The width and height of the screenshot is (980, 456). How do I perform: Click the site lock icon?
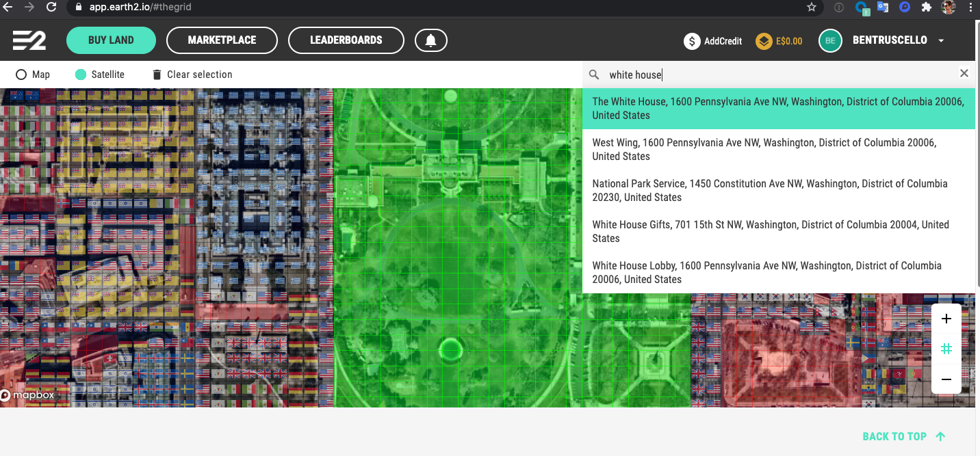(77, 8)
